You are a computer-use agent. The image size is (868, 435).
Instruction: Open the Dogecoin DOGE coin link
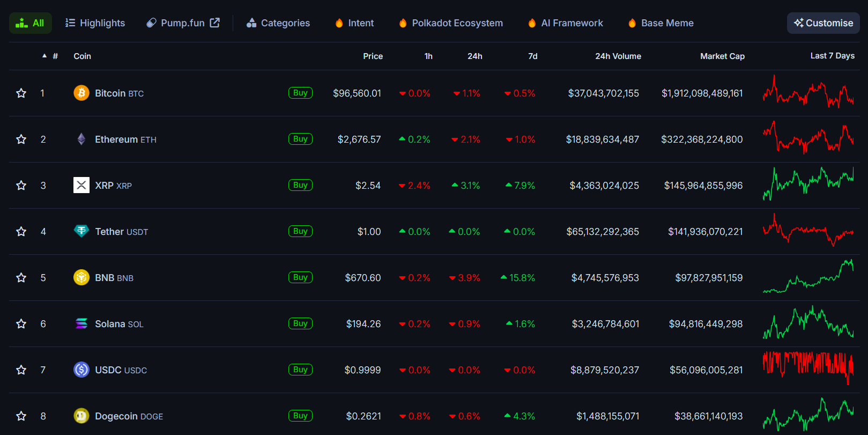click(x=129, y=416)
